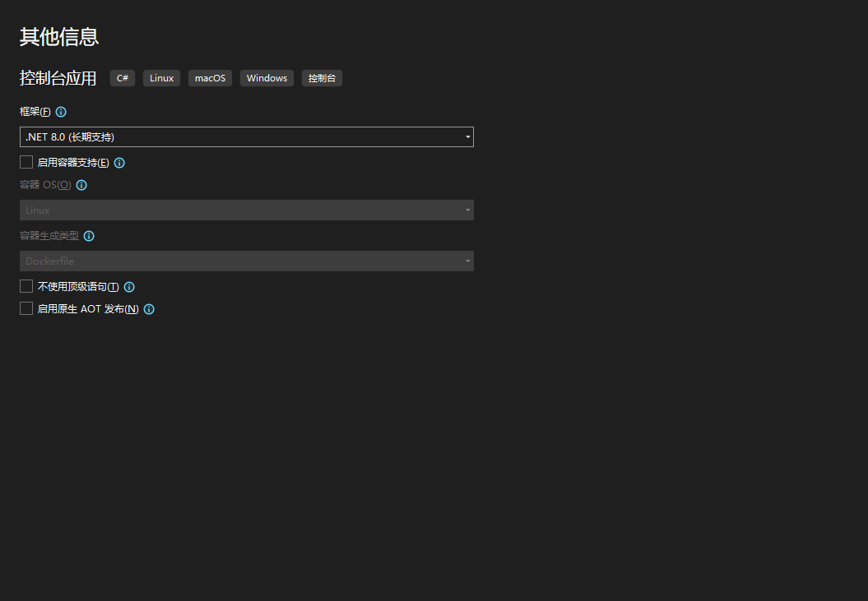Open the .NET 8.0 framework dropdown
Viewport: 868px width, 601px height.
246,137
